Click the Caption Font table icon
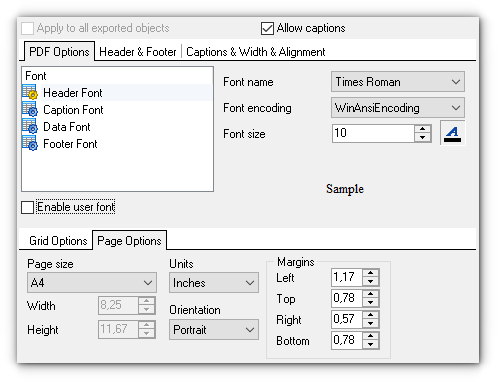The width and height of the screenshot is (498, 382). pos(30,109)
